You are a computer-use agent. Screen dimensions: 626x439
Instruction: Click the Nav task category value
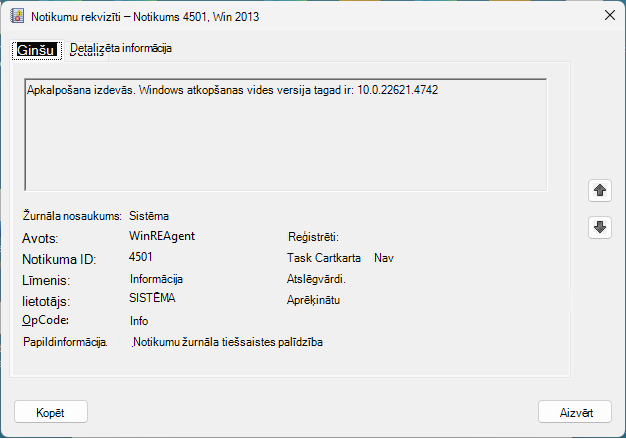384,258
